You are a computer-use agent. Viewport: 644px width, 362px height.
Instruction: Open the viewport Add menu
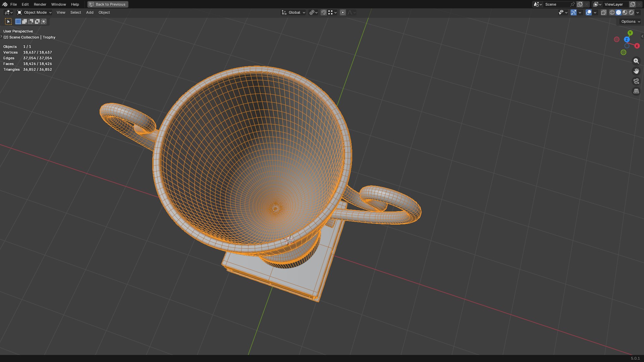click(x=90, y=12)
